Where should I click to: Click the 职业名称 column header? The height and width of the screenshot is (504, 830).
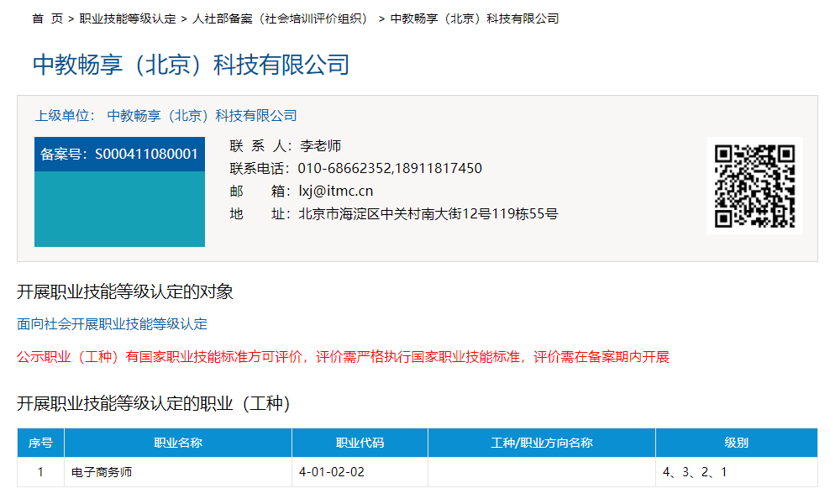tap(177, 443)
